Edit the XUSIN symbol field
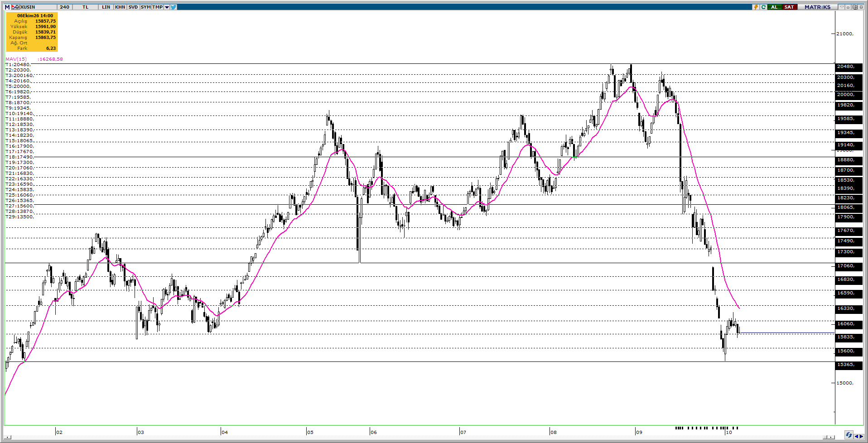868x443 pixels. pyautogui.click(x=39, y=7)
